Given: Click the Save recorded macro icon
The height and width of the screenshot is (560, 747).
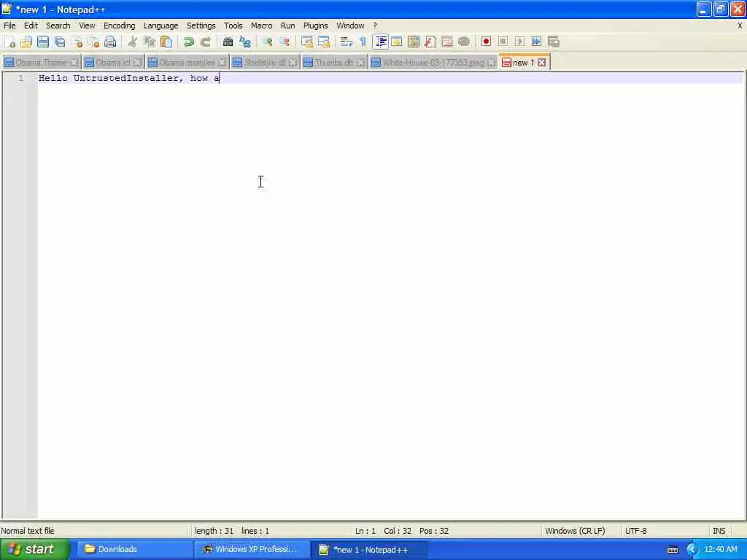Looking at the screenshot, I should click(x=554, y=42).
